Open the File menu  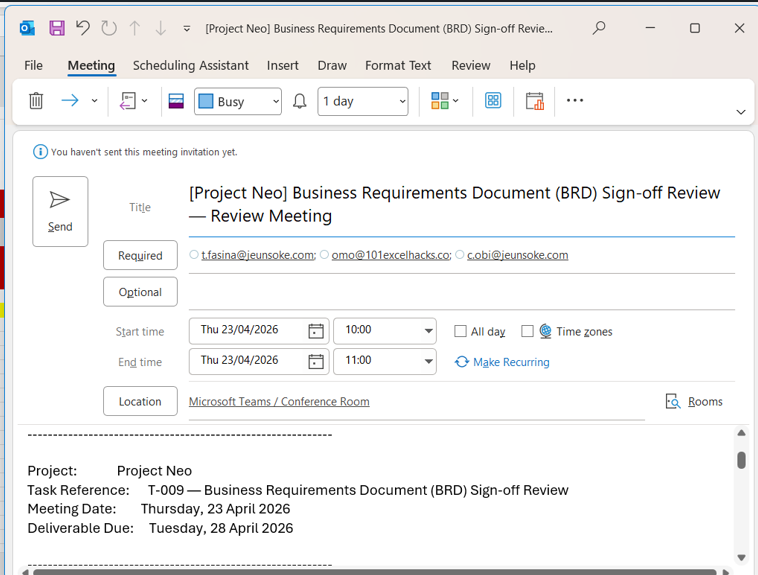(x=33, y=65)
